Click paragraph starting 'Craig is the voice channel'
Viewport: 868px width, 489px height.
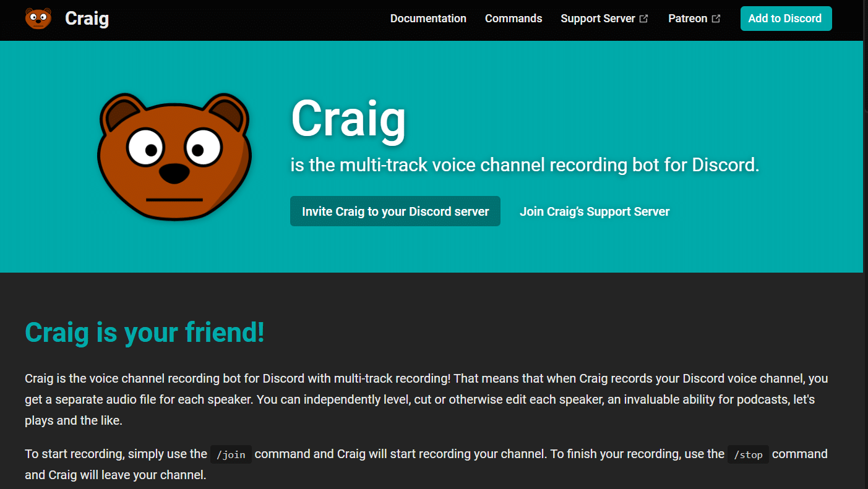[x=426, y=399]
